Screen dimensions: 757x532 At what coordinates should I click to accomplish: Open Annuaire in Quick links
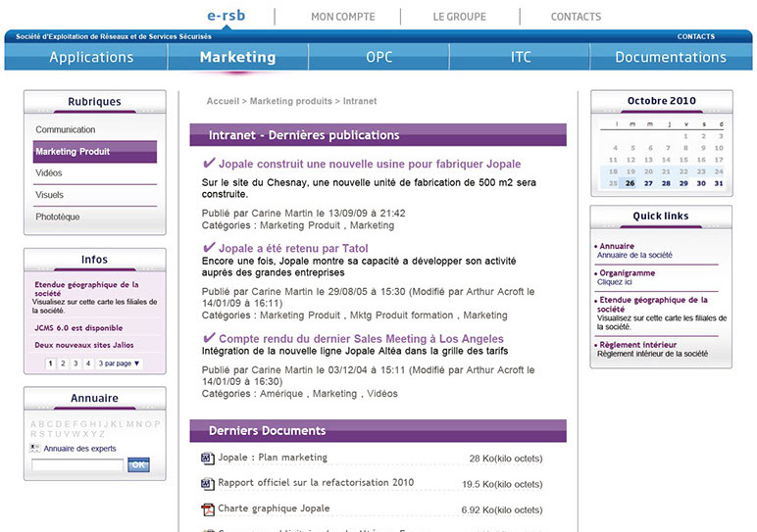pyautogui.click(x=617, y=246)
